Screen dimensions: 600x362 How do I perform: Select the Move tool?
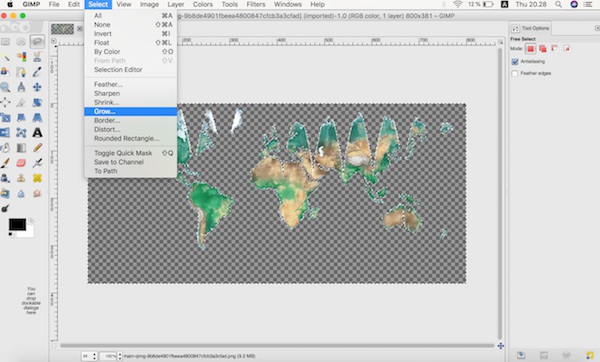pyautogui.click(x=37, y=87)
